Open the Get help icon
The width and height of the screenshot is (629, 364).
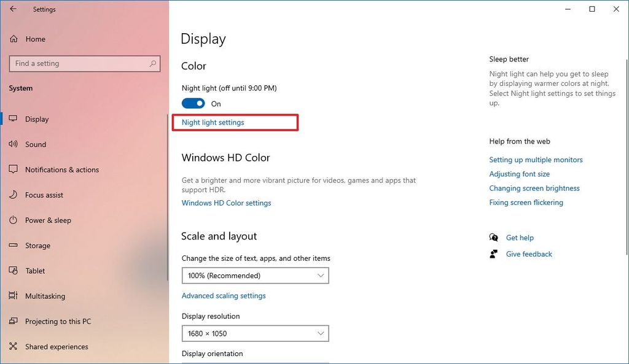[493, 238]
